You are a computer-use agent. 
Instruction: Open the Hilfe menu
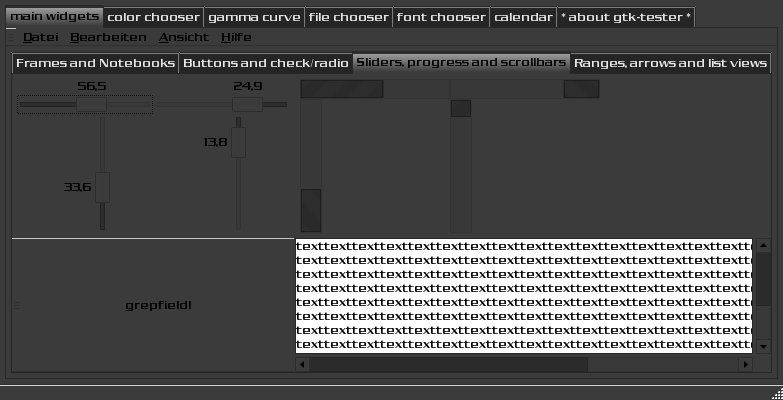coord(236,37)
